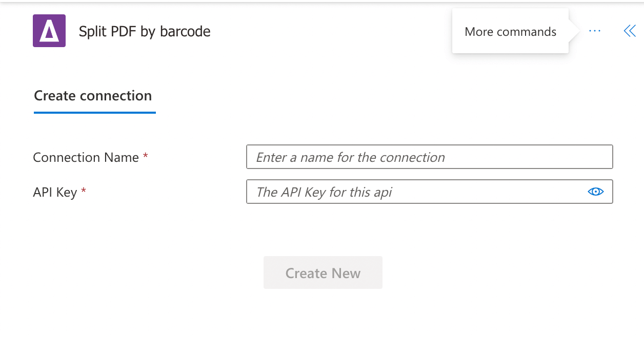Click the white triangle inside the purple logo

click(49, 33)
